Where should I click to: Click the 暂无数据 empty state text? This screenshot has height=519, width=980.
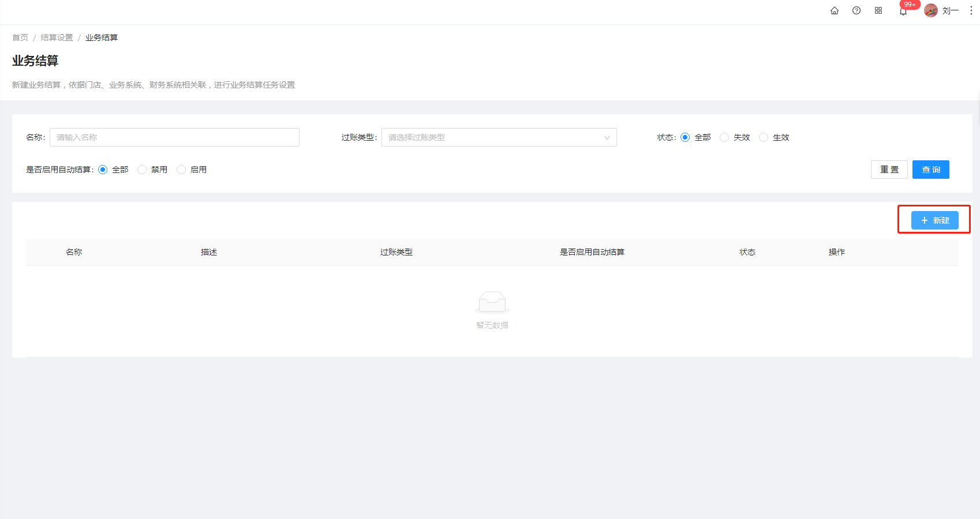click(x=492, y=325)
